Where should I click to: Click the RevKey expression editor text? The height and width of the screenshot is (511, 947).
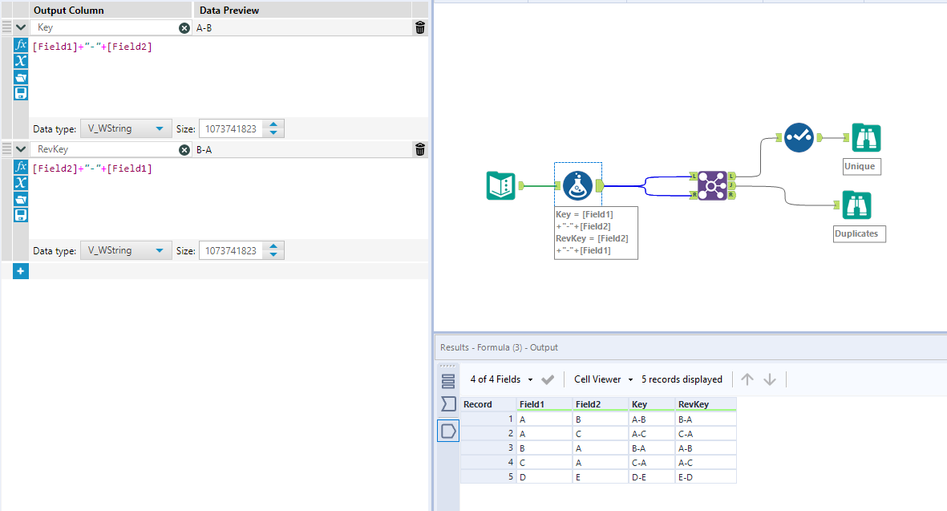click(92, 169)
